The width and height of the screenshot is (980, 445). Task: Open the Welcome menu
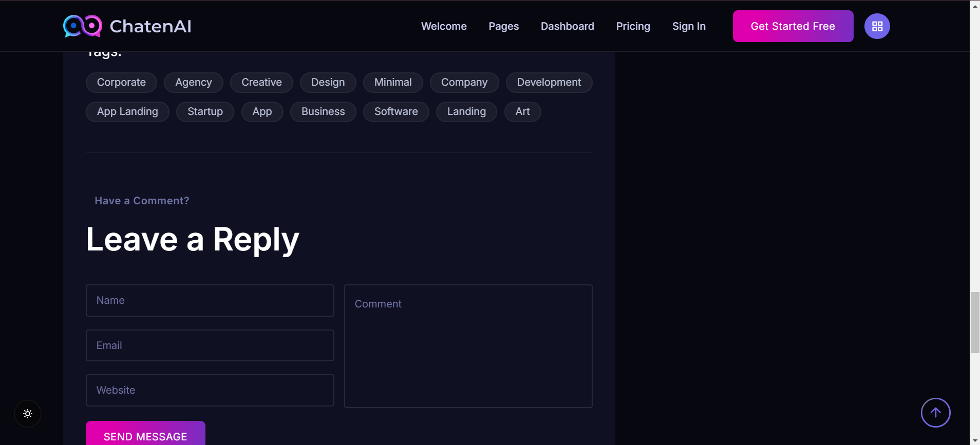[444, 26]
